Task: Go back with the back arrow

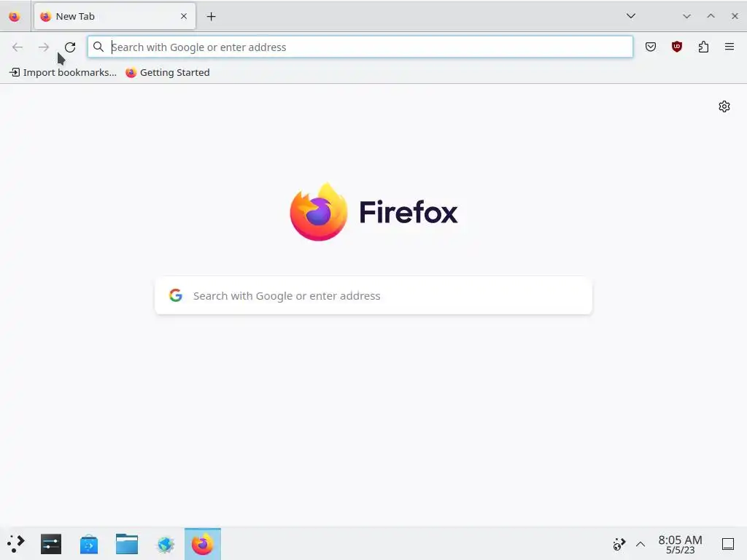Action: coord(18,47)
